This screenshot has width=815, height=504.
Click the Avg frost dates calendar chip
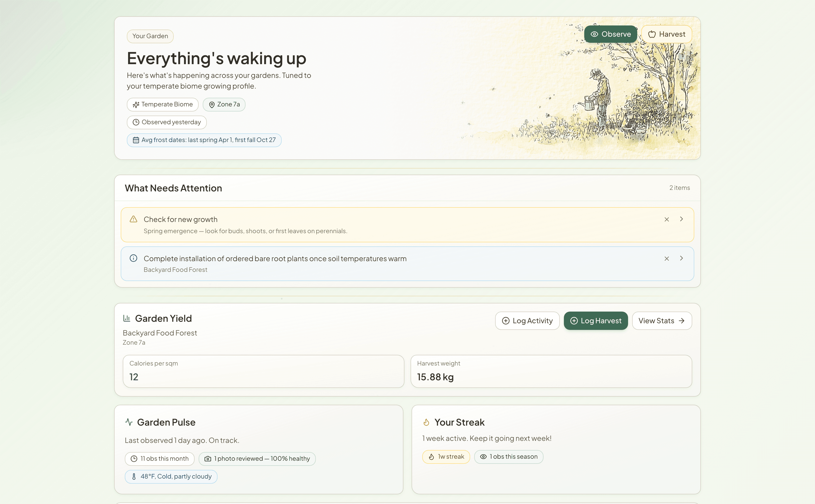point(204,140)
